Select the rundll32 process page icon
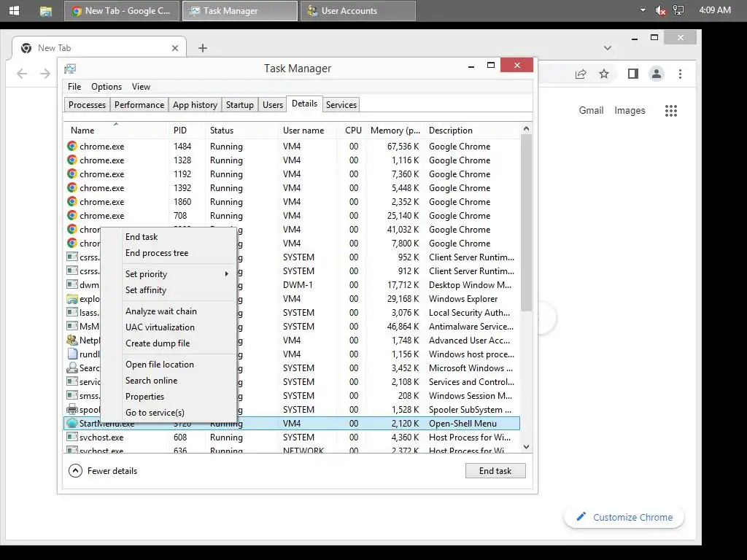Screen dimensions: 747x560 [72, 354]
